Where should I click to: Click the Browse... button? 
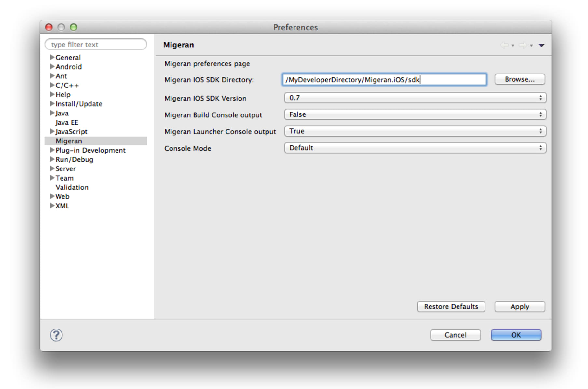[x=520, y=79]
